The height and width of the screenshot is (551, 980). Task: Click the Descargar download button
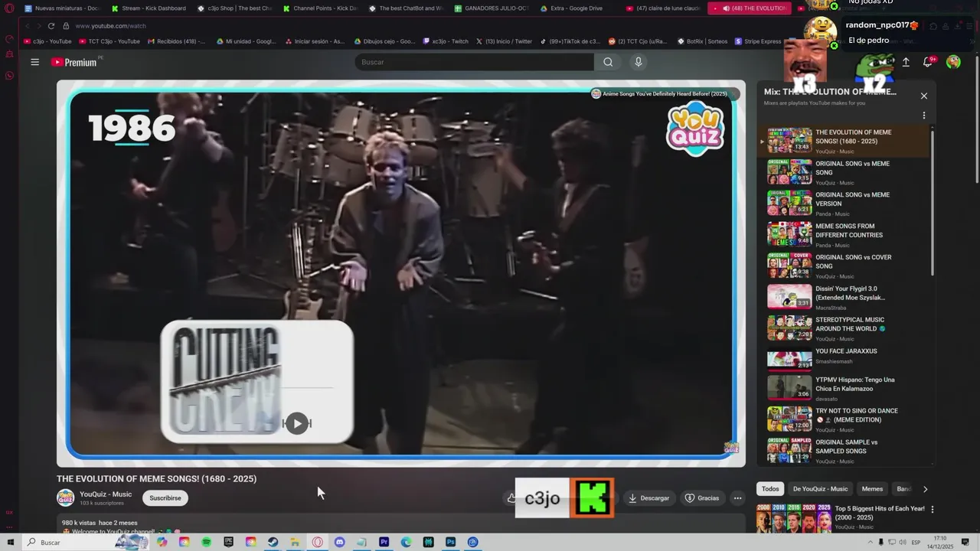(x=648, y=498)
